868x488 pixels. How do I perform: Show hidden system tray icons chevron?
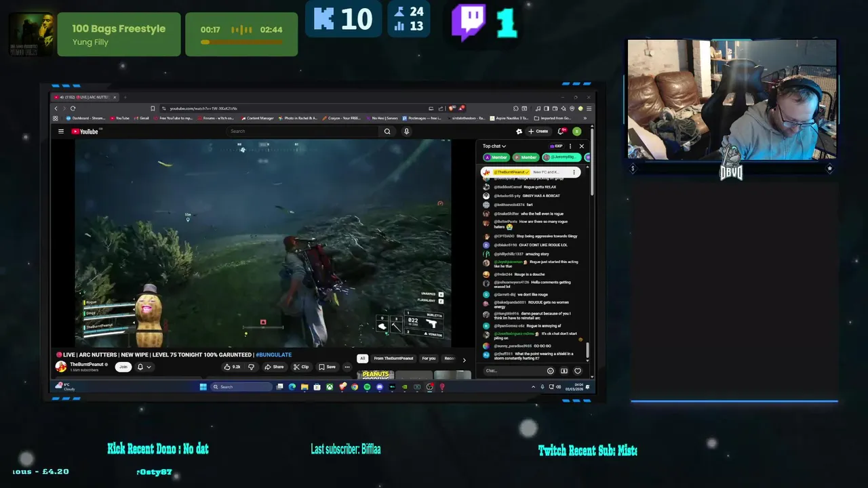[533, 387]
